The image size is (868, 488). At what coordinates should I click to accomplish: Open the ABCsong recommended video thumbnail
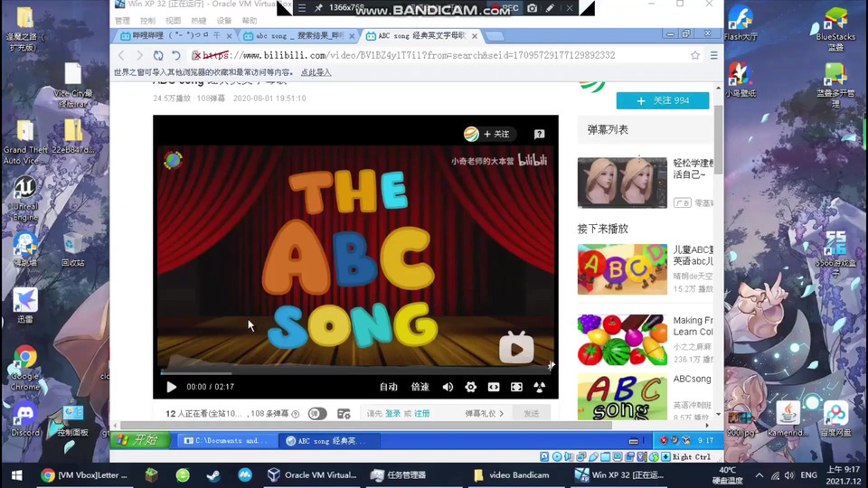(x=622, y=397)
